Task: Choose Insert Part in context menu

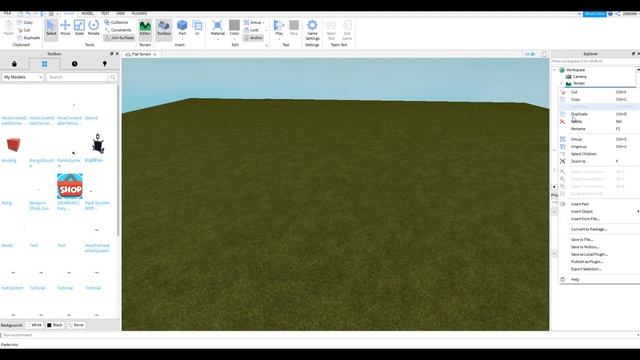Action: click(599, 204)
